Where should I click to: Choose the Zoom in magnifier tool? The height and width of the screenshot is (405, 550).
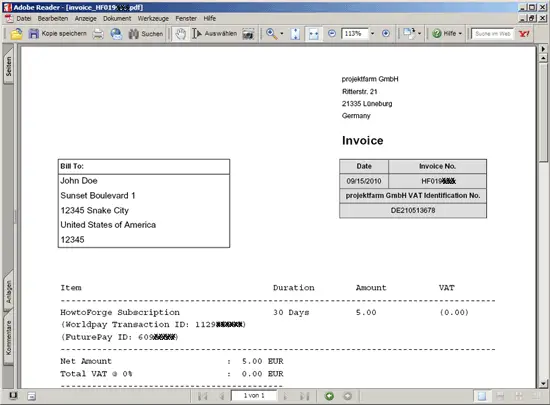pos(271,34)
